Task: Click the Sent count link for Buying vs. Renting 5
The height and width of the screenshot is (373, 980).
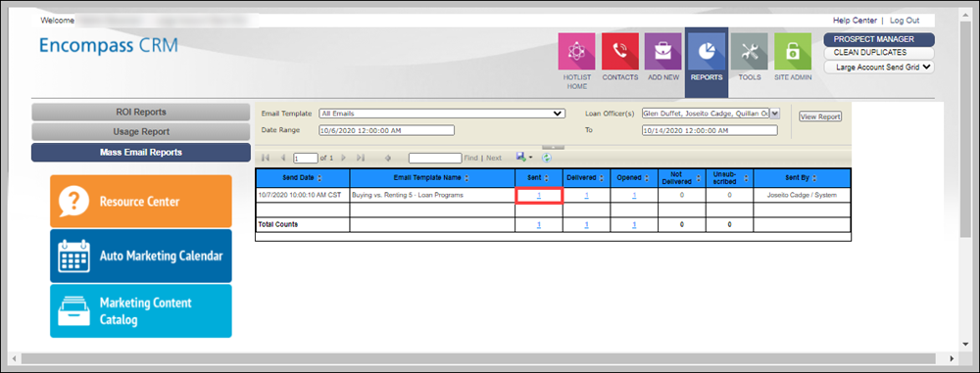Action: coord(539,195)
